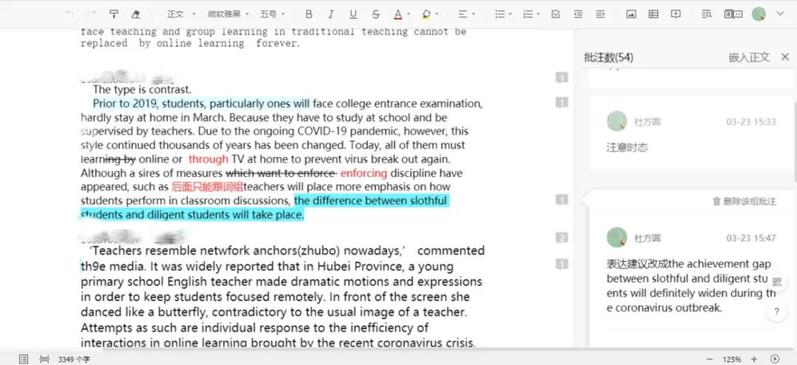Open the font size dropdown 五号
Viewport: 797px width, 365px height.
tap(272, 14)
